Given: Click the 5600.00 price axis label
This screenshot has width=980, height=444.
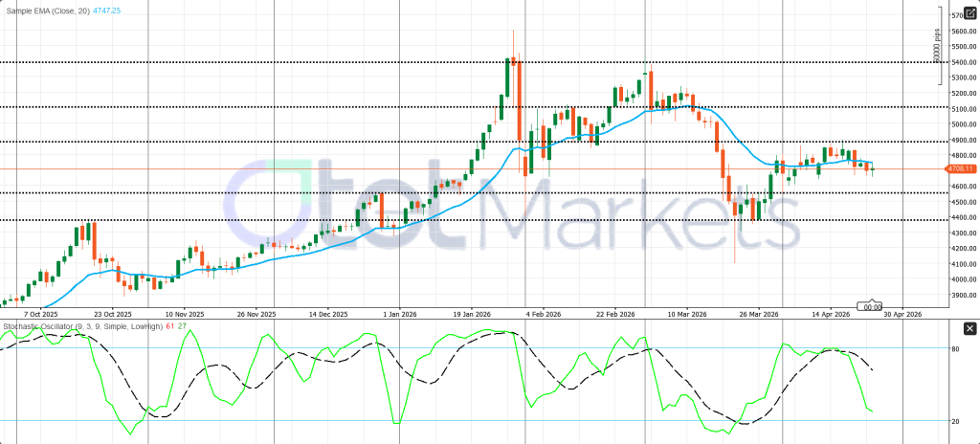Looking at the screenshot, I should tap(963, 31).
